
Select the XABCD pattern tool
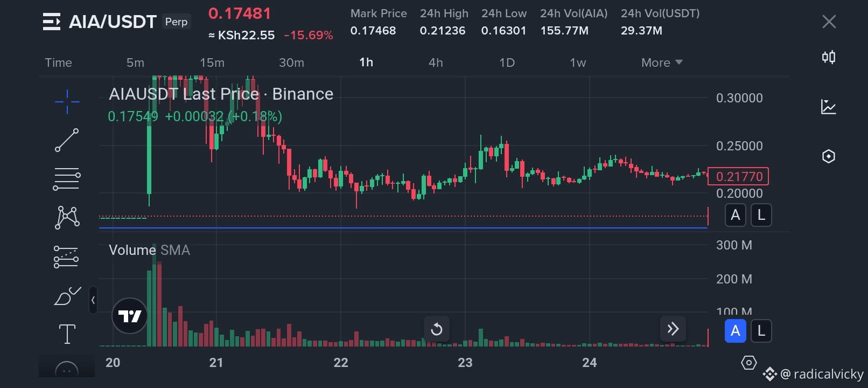(x=67, y=217)
